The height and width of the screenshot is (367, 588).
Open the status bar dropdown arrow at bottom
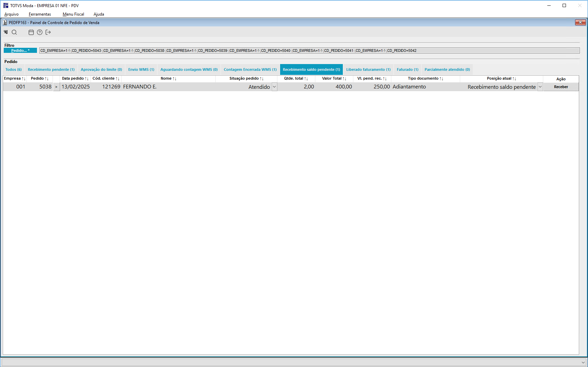tap(583, 362)
